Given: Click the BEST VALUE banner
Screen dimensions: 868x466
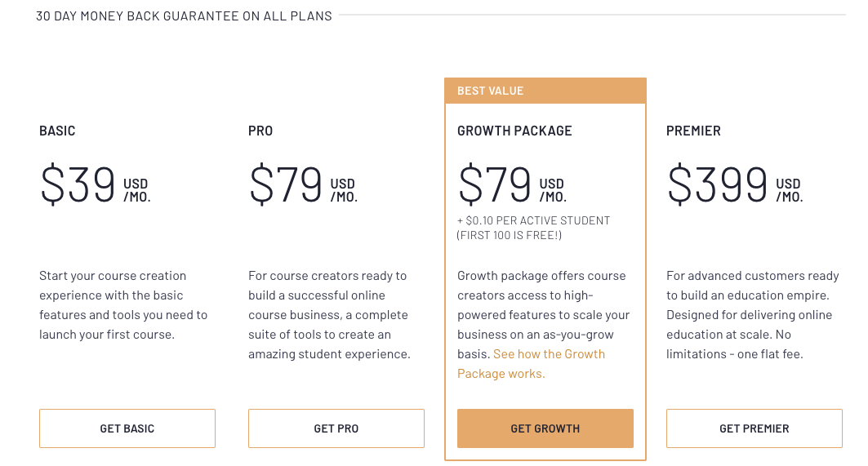Looking at the screenshot, I should point(545,91).
